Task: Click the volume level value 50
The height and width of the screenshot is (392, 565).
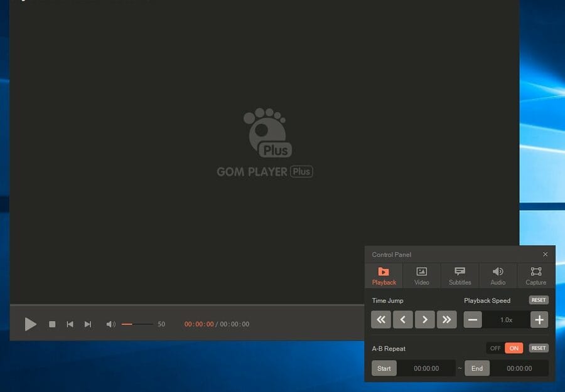Action: click(x=161, y=324)
